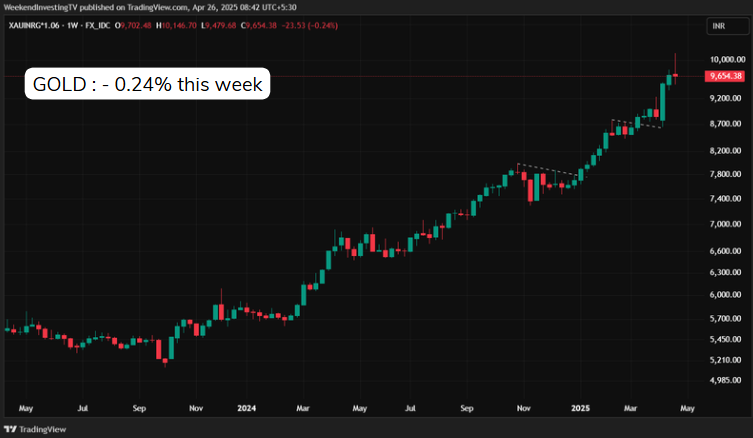The image size is (753, 438).
Task: Click the GOLD -0.24% this week annotation
Action: point(148,85)
